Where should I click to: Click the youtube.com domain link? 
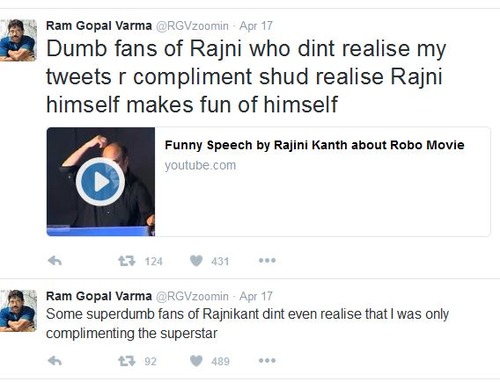[200, 165]
